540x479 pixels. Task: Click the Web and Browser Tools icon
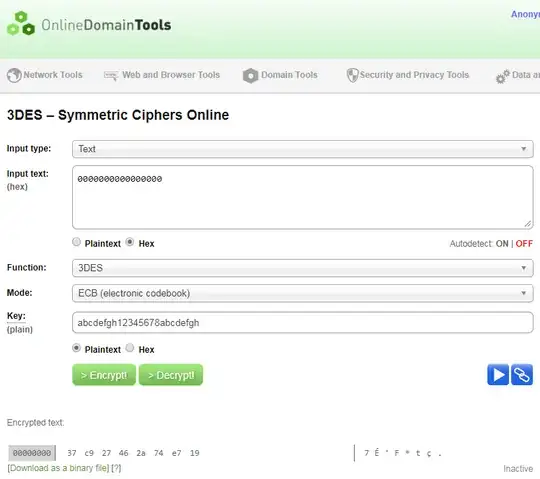click(111, 75)
